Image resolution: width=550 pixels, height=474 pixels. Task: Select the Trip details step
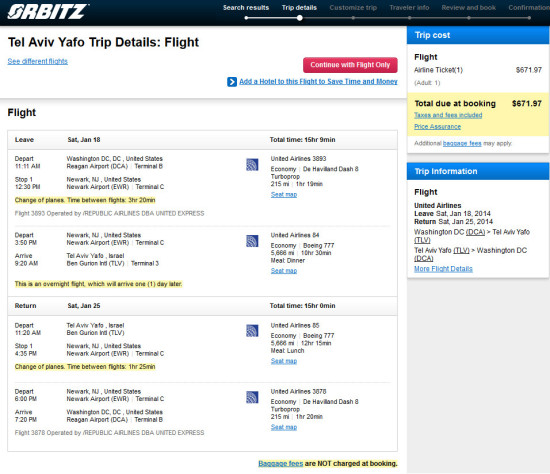pos(299,8)
